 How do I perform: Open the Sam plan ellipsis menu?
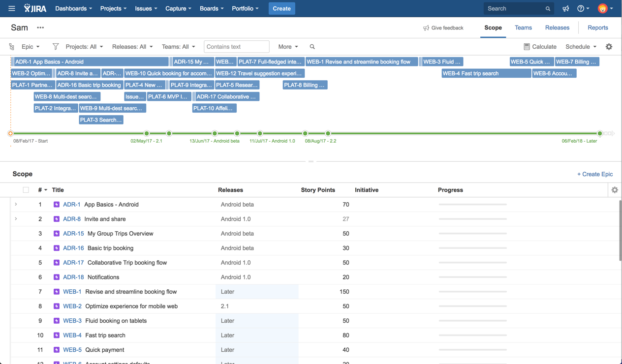point(40,28)
